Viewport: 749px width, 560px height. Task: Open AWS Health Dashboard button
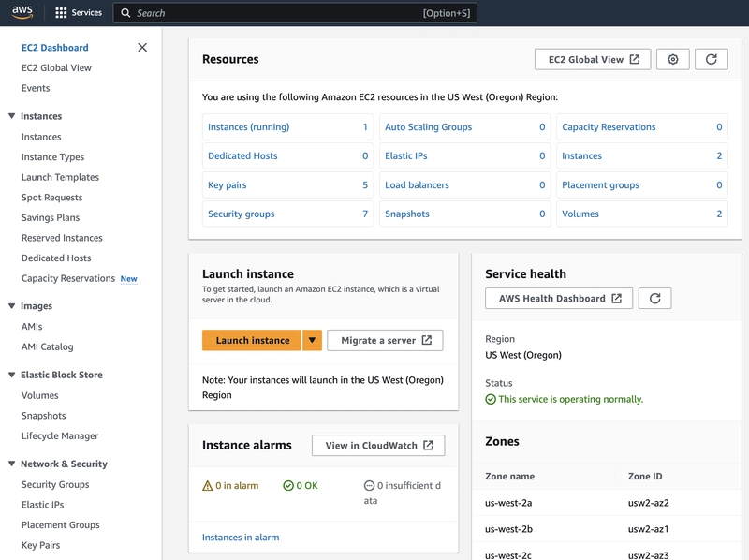pyautogui.click(x=559, y=298)
